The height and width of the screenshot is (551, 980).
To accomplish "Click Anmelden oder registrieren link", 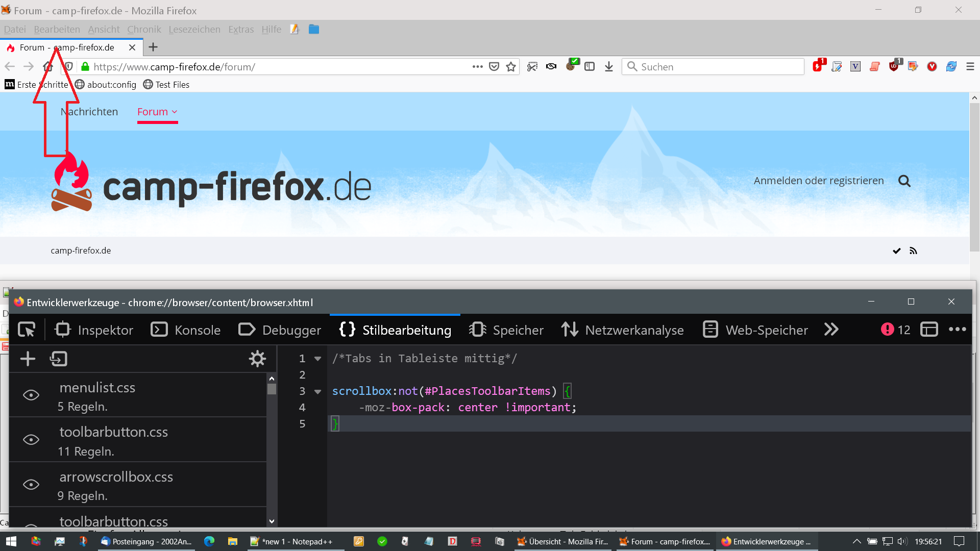I will (818, 181).
